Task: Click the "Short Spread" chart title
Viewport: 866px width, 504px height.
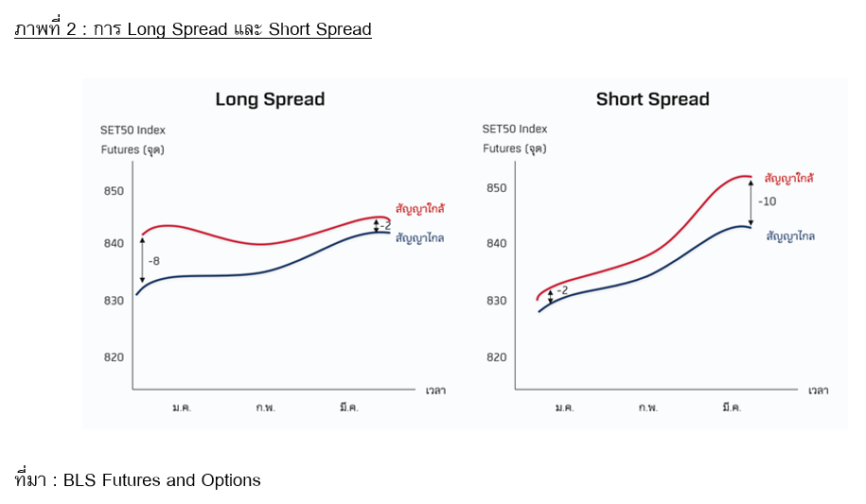Action: point(652,99)
